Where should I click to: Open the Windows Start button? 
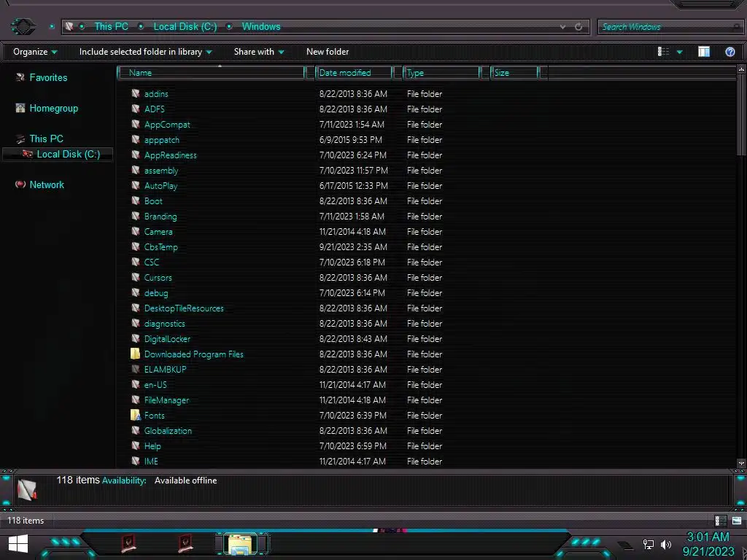[x=18, y=543]
